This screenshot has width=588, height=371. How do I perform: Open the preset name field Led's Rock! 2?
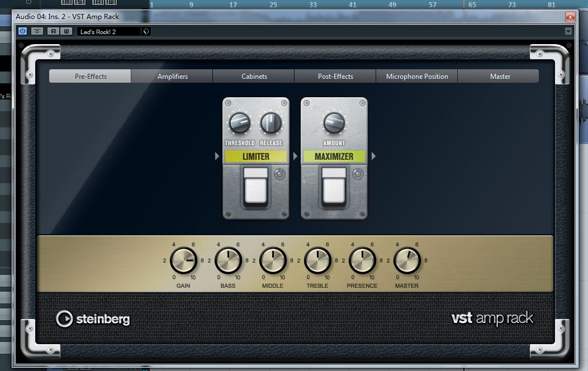tap(109, 31)
